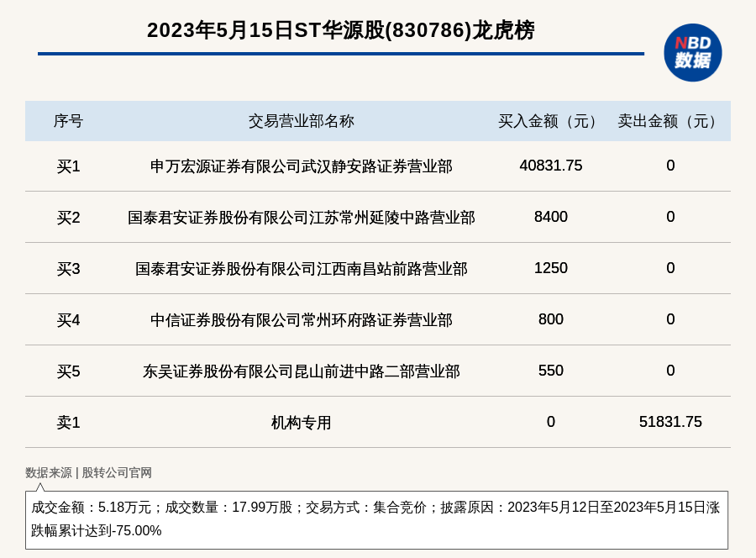Click the sell amount 0 in 买4 row
The width and height of the screenshot is (756, 558).
(670, 318)
